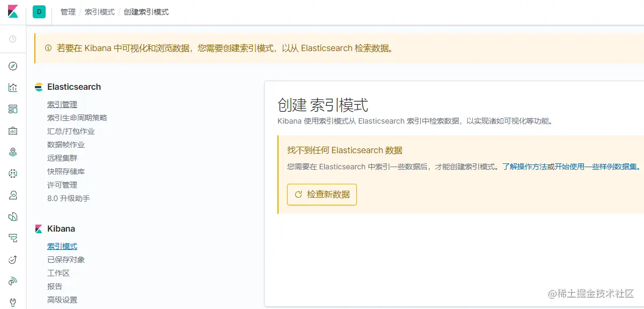Click the 创建 索引模式 page title
Screen dimensions: 644x309
[323, 105]
